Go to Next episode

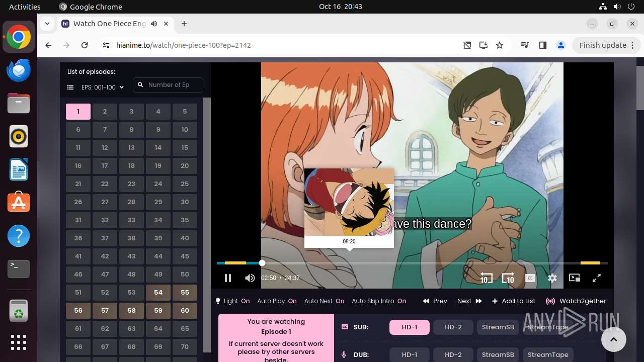(469, 301)
